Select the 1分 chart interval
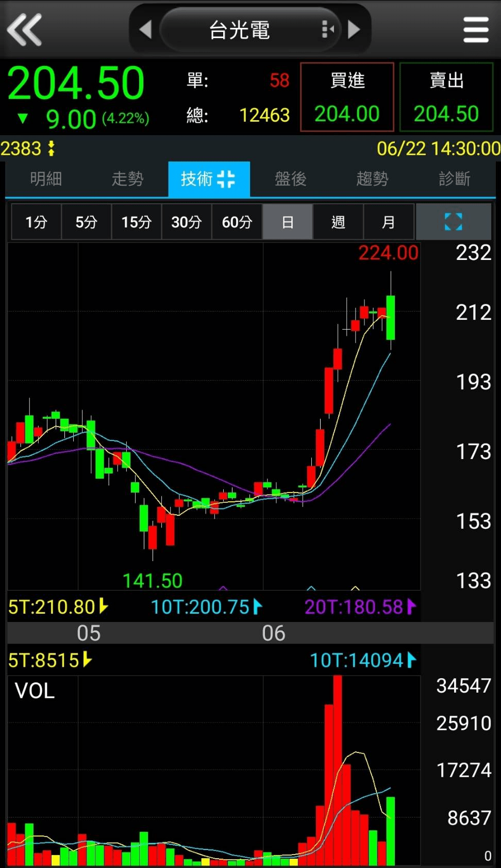The width and height of the screenshot is (501, 868). coord(36,222)
